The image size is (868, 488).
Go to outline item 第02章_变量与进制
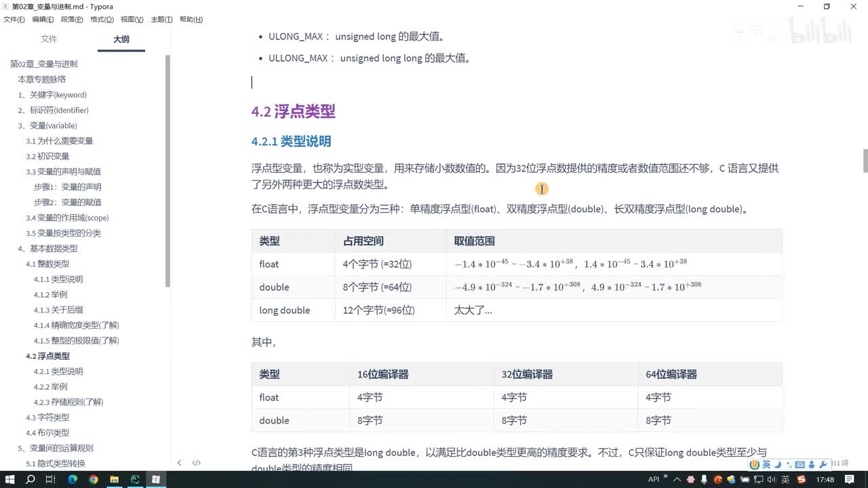pyautogui.click(x=43, y=64)
